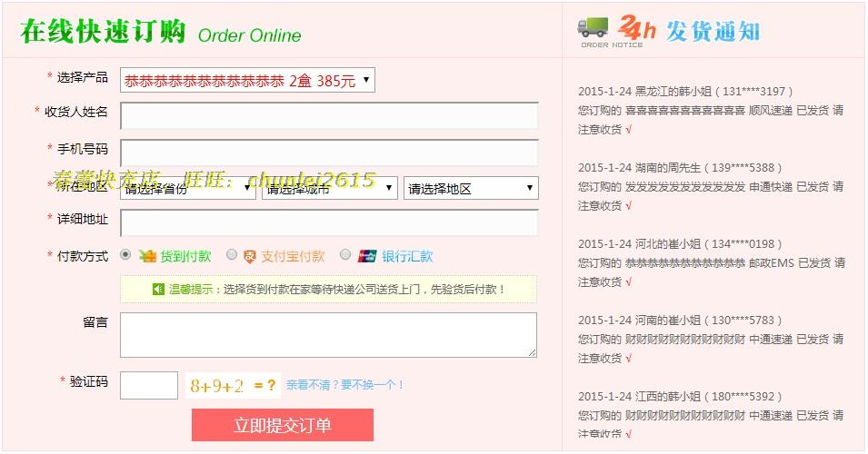Screen dimensions: 868x454
Task: Open the 请选择地区 district dropdown
Action: click(x=471, y=189)
